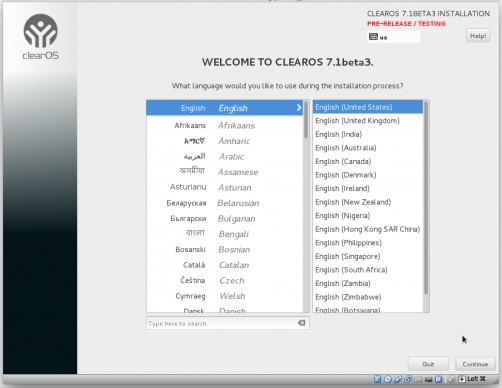Pick English (Canada) locale
The image size is (502, 388).
(x=368, y=161)
